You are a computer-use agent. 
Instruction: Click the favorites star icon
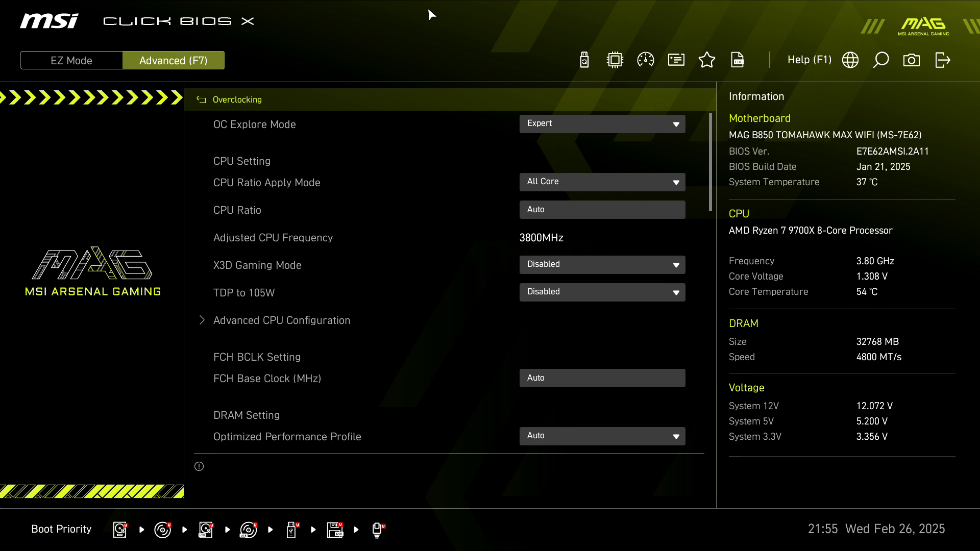pyautogui.click(x=707, y=60)
